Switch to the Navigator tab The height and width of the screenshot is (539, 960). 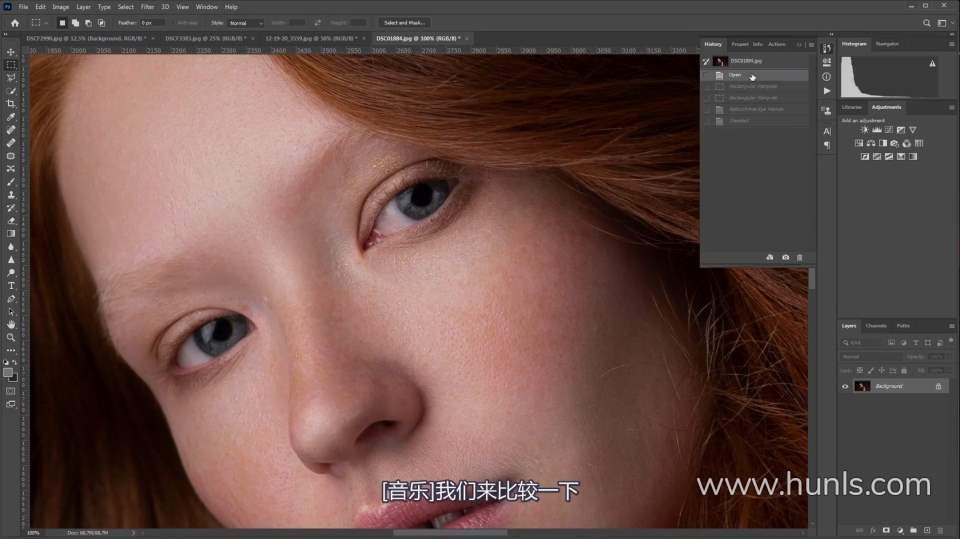tap(887, 44)
